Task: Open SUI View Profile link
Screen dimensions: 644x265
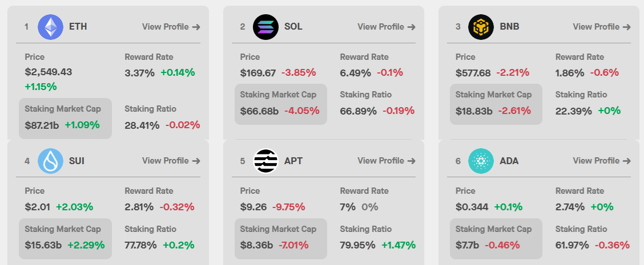Action: click(171, 161)
